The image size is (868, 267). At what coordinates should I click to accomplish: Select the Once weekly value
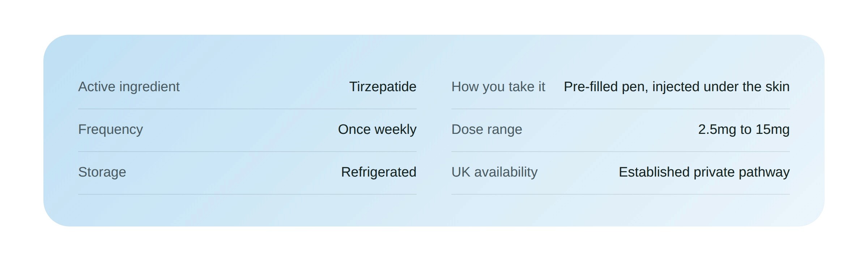point(377,130)
